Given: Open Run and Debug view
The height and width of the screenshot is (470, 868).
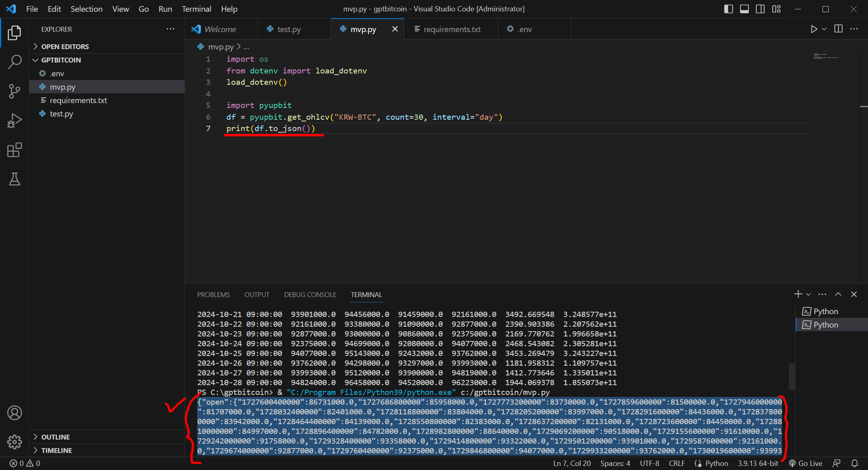Looking at the screenshot, I should (x=15, y=121).
